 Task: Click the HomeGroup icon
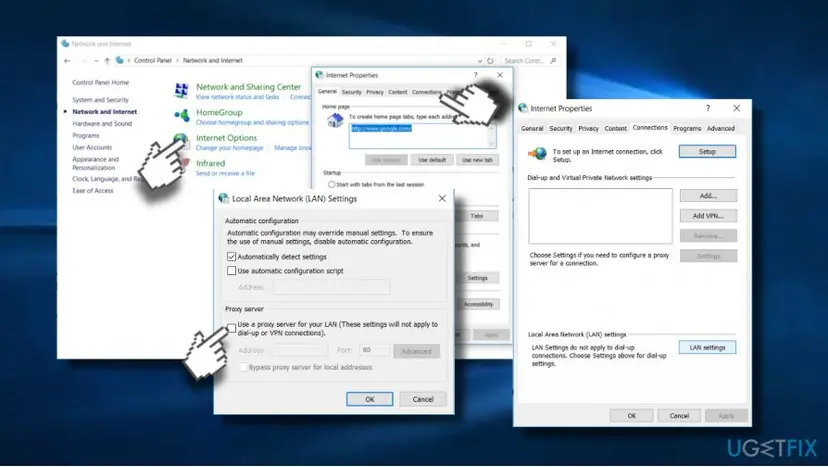coord(182,115)
